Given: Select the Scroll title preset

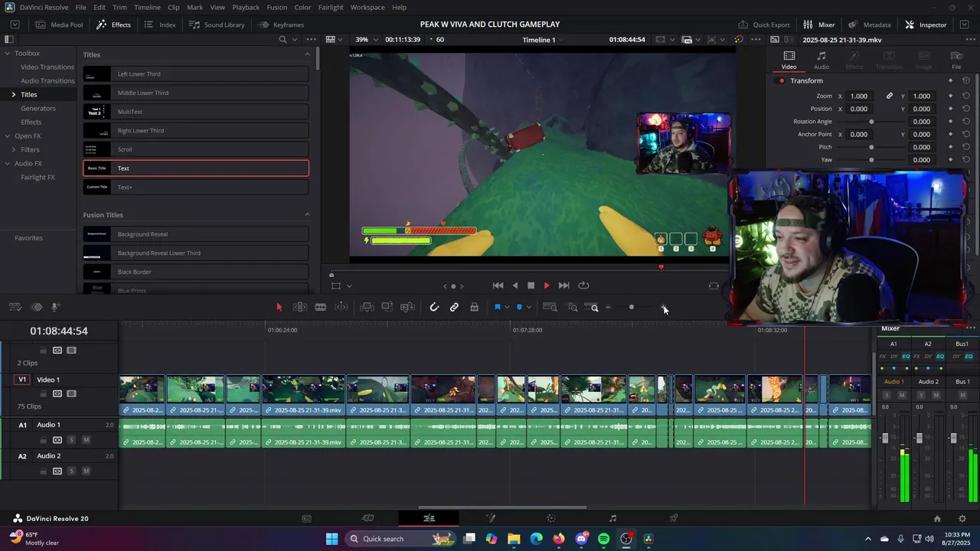Looking at the screenshot, I should [x=196, y=149].
